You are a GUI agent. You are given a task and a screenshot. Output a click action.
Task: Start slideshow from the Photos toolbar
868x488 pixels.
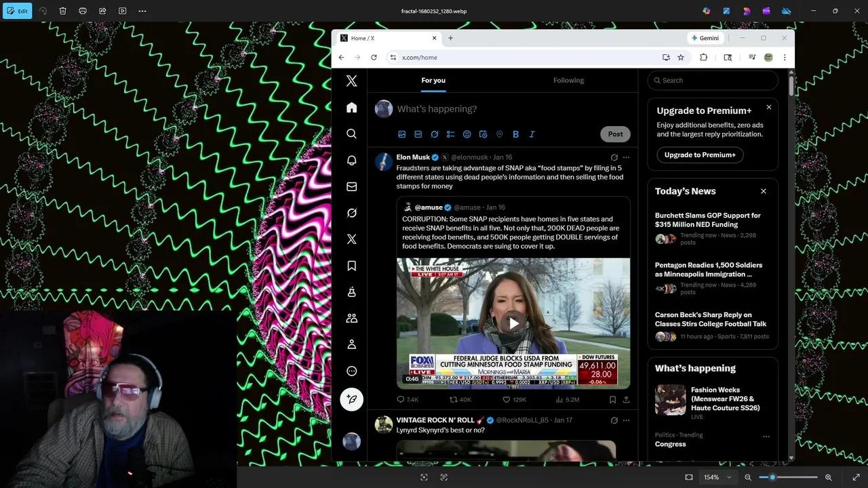coord(122,11)
